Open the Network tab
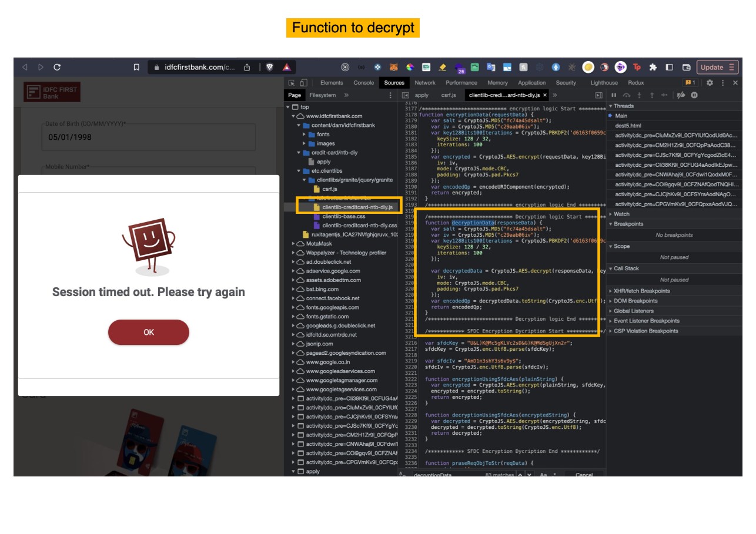 pyautogui.click(x=425, y=83)
